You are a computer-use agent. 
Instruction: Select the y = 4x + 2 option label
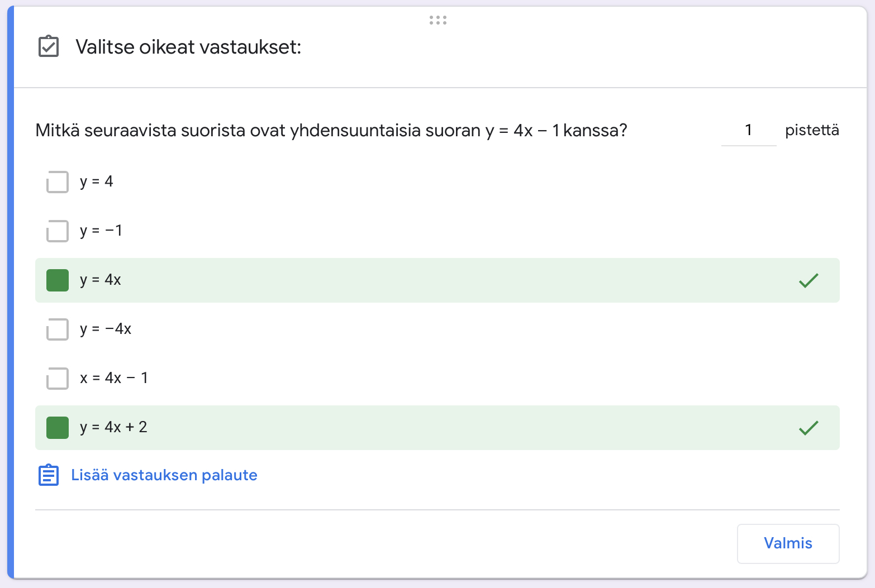pyautogui.click(x=113, y=427)
